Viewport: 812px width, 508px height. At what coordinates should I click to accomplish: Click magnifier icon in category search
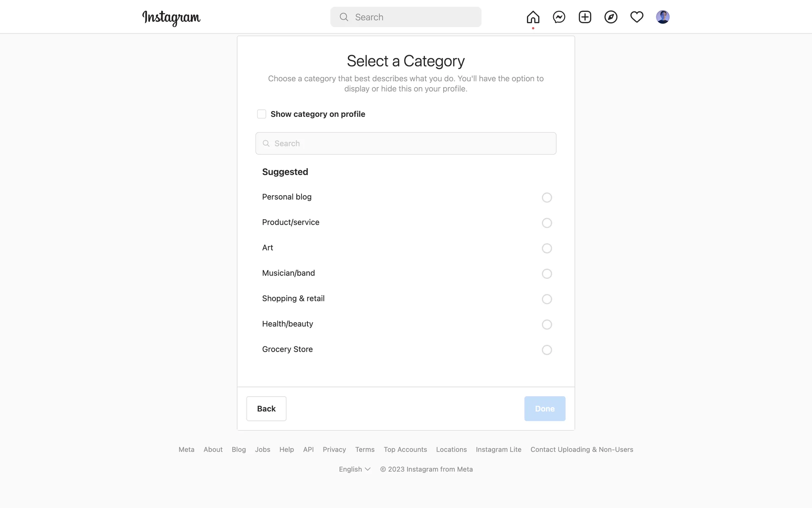266,144
